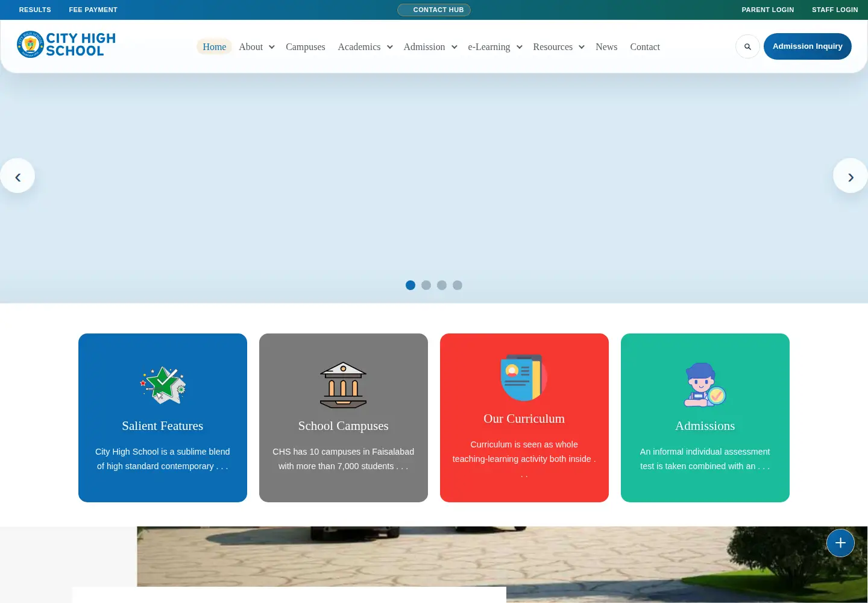Click the Admission Inquiry button
The image size is (868, 603).
808,46
